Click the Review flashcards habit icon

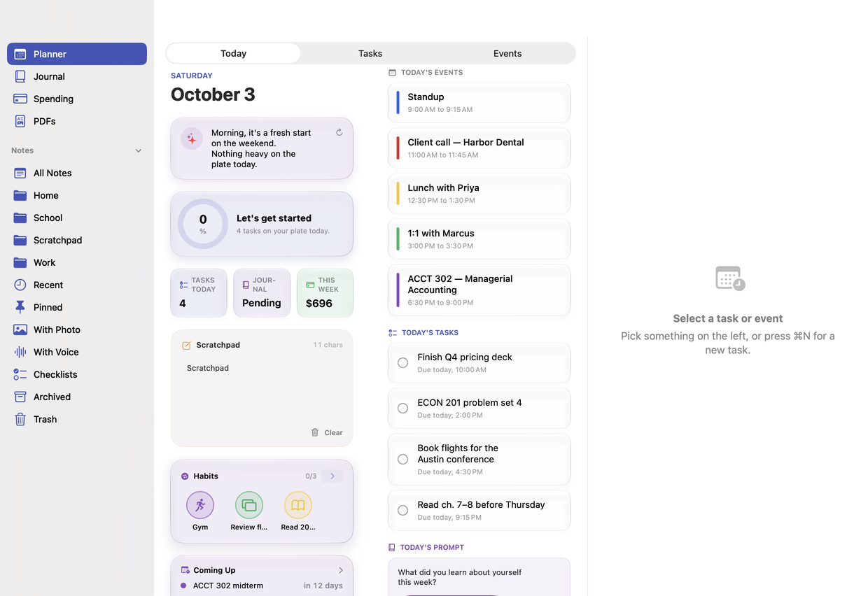(x=249, y=505)
